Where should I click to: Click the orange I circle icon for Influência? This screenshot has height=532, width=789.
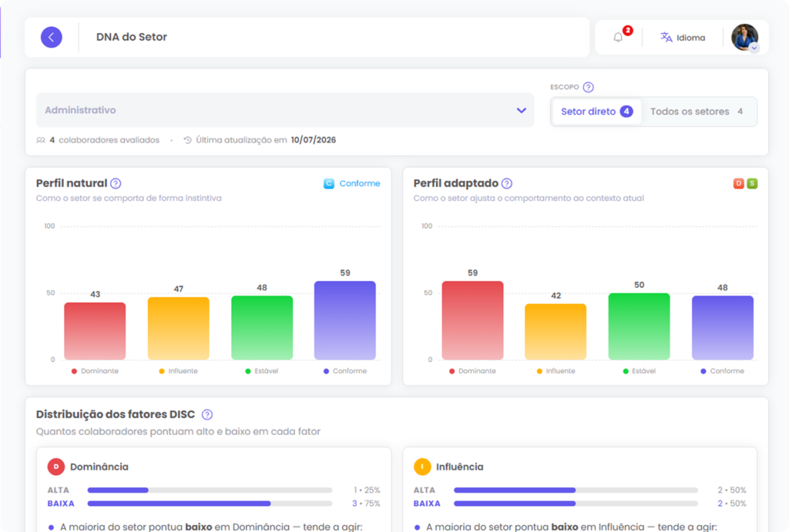pyautogui.click(x=422, y=467)
